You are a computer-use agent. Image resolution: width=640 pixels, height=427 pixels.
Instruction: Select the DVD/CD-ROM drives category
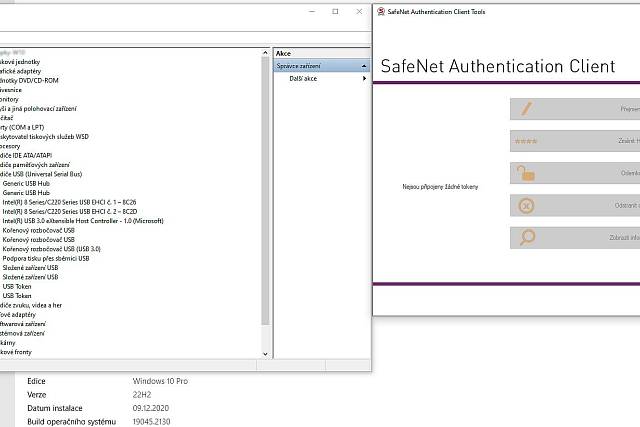click(29, 80)
